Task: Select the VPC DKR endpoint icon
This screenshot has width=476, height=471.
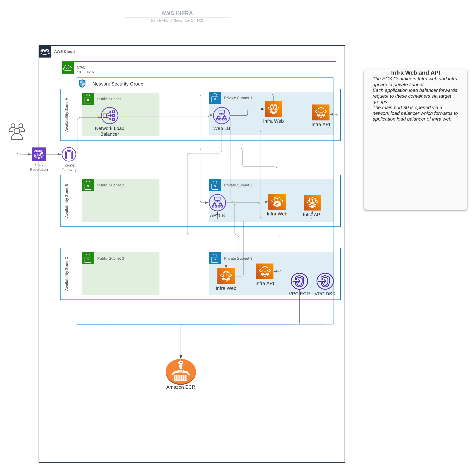Action: (325, 281)
